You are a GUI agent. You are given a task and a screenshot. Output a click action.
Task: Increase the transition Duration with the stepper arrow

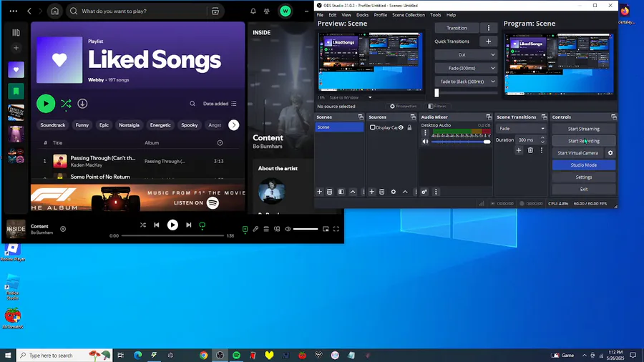pyautogui.click(x=542, y=138)
